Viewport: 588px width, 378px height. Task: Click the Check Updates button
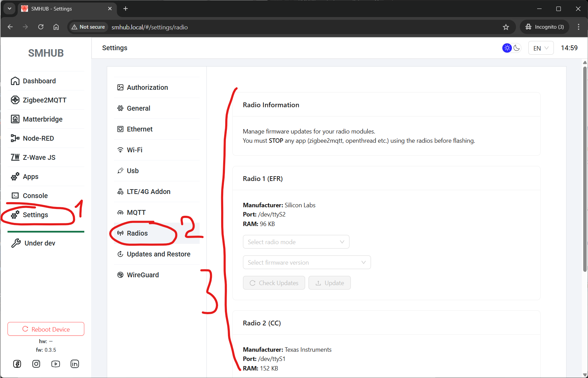tap(274, 283)
